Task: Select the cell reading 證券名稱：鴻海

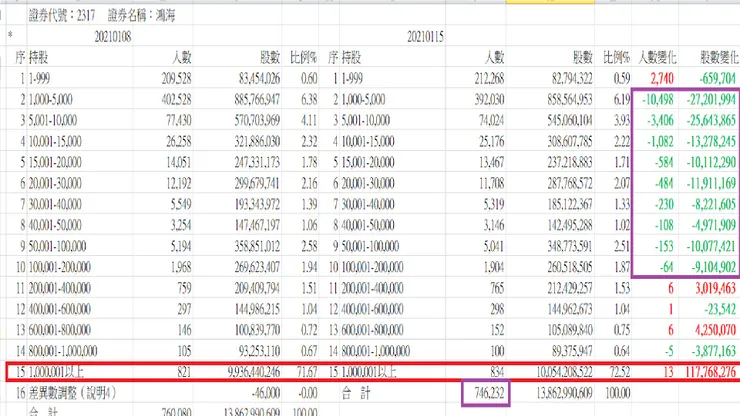Action: [142, 16]
